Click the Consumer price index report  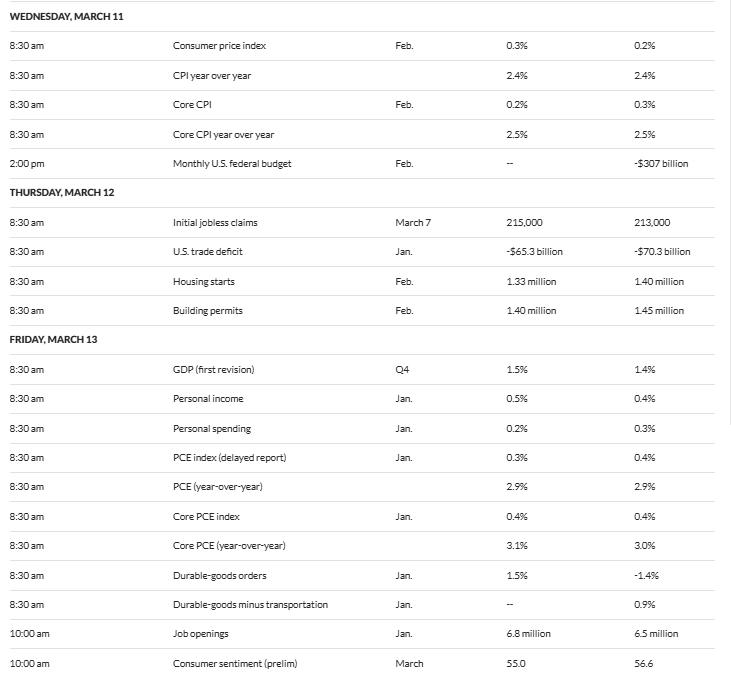pos(219,46)
